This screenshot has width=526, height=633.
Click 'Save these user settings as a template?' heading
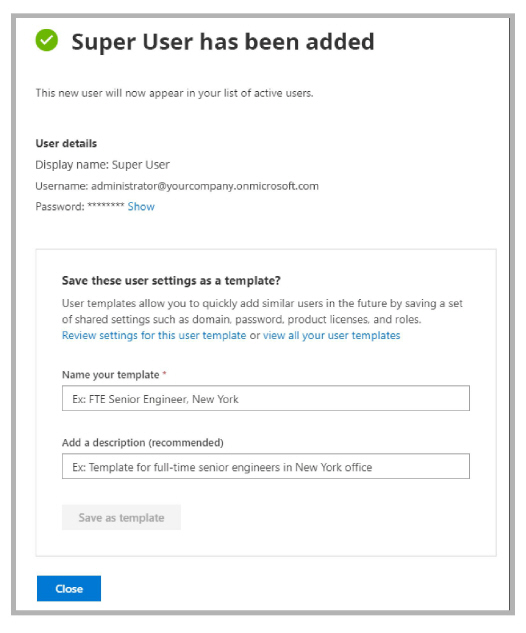pos(171,281)
